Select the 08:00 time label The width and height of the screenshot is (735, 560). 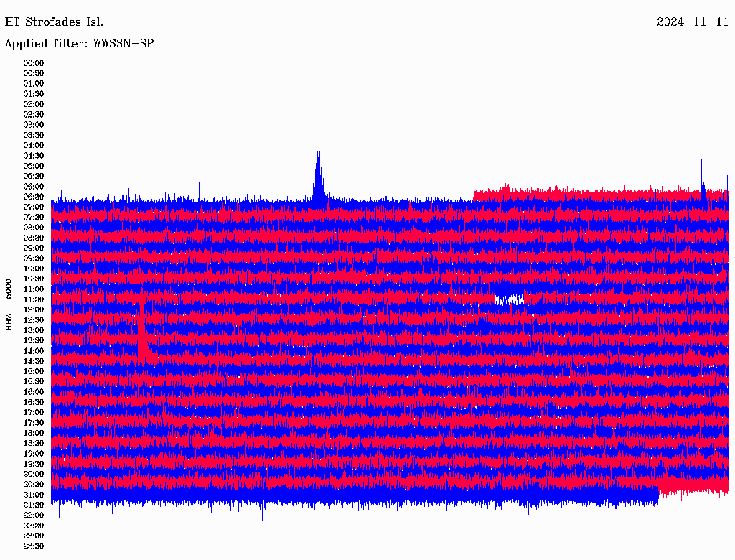pos(34,228)
